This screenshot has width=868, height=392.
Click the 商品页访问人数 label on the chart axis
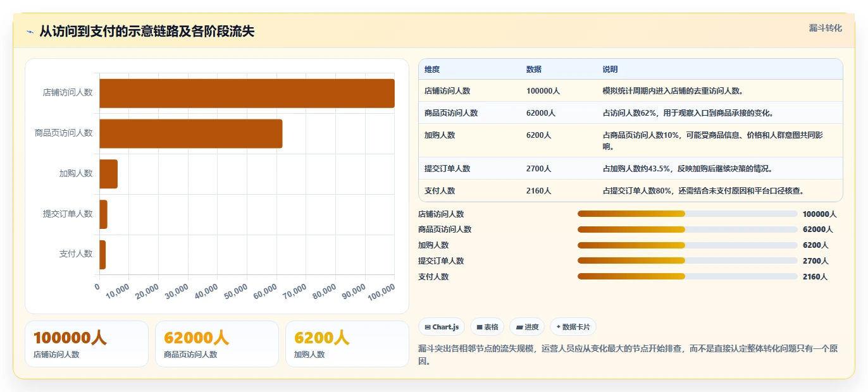click(64, 133)
